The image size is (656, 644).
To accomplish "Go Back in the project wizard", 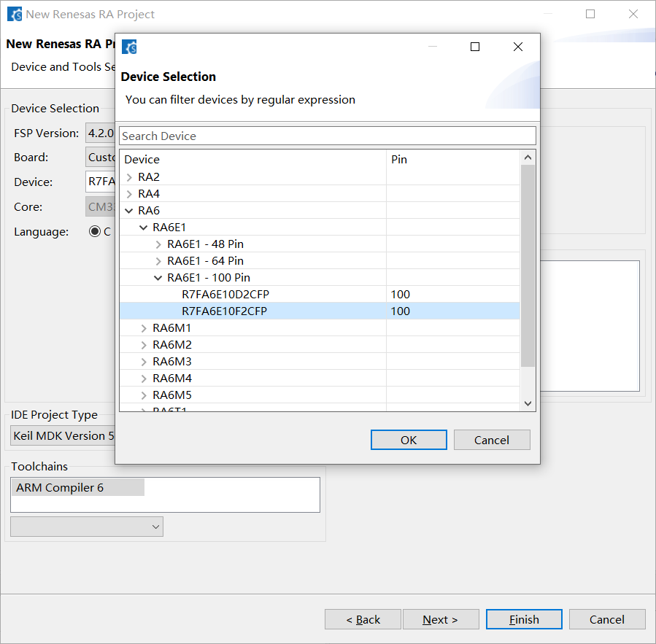I will point(363,619).
